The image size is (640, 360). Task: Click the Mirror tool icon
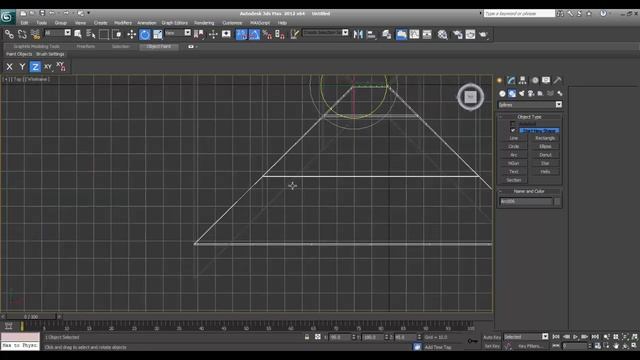point(358,34)
